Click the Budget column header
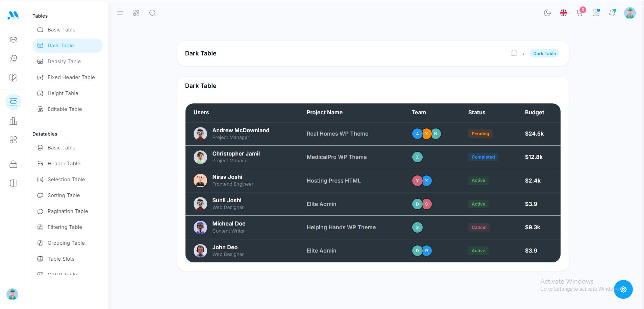The width and height of the screenshot is (644, 309). coord(535,113)
